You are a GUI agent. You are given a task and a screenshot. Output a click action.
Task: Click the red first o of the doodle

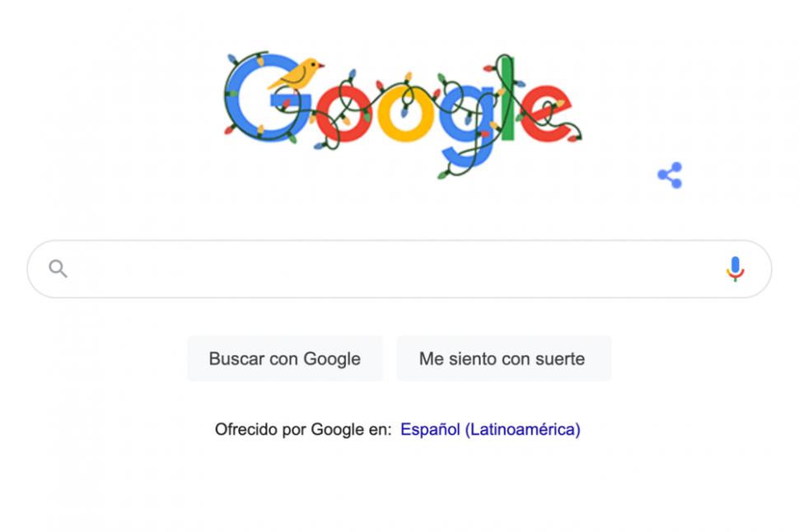coord(343,113)
